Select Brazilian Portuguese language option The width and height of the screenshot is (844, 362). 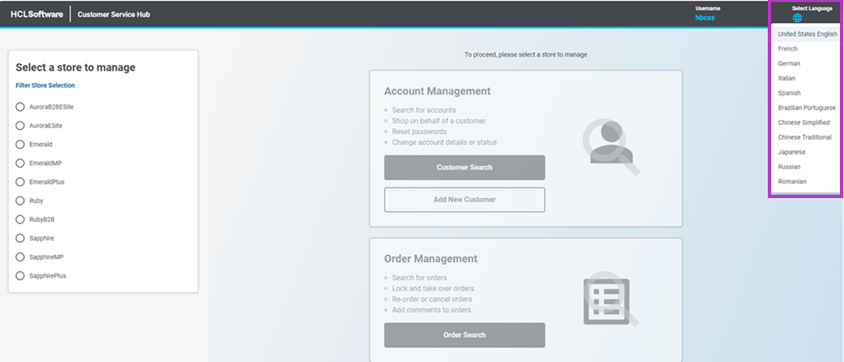pos(806,108)
